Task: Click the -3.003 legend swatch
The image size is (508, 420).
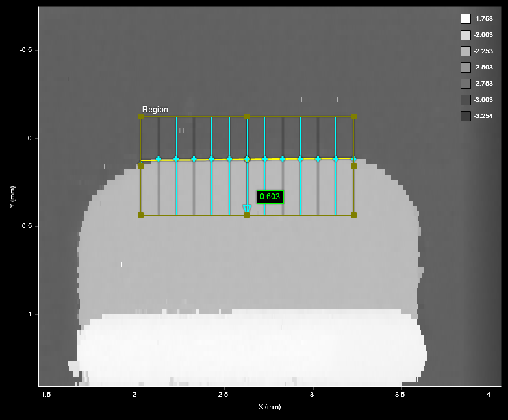Action: (466, 100)
